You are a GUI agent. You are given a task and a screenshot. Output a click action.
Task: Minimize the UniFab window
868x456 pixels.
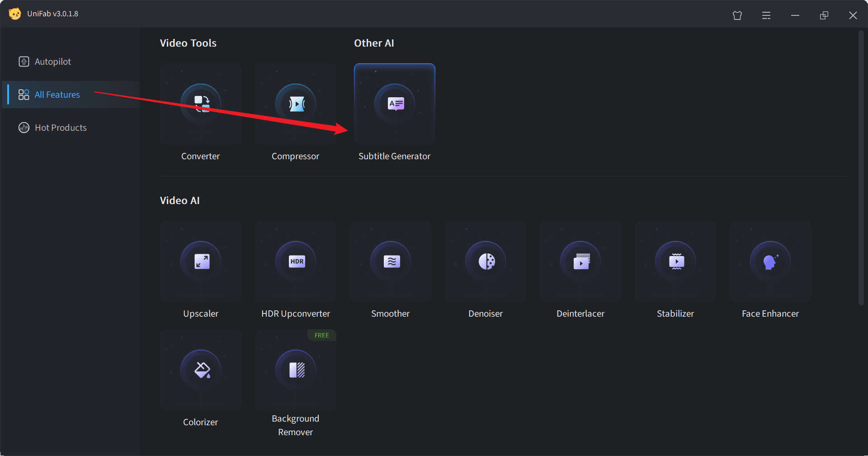coord(795,15)
